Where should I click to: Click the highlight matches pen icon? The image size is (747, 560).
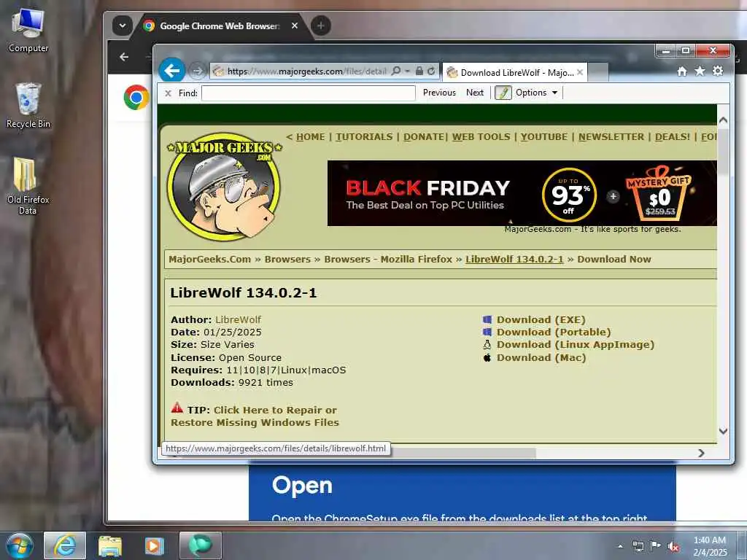(503, 93)
